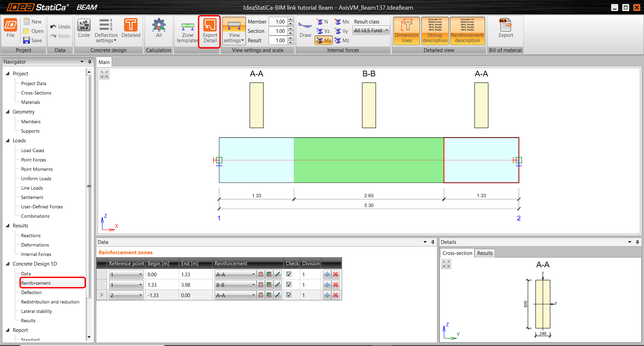
Task: Open Reinforcement dropdown of the B-B row
Action: (x=253, y=285)
